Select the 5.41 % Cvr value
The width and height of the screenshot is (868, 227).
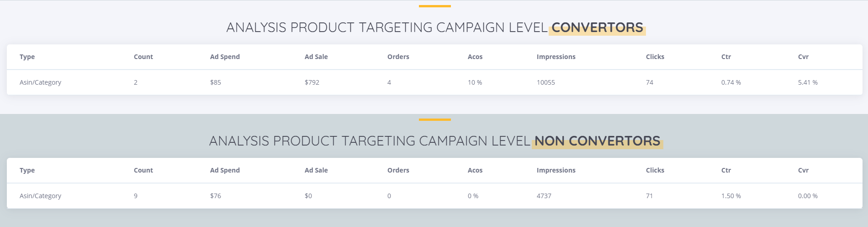808,82
